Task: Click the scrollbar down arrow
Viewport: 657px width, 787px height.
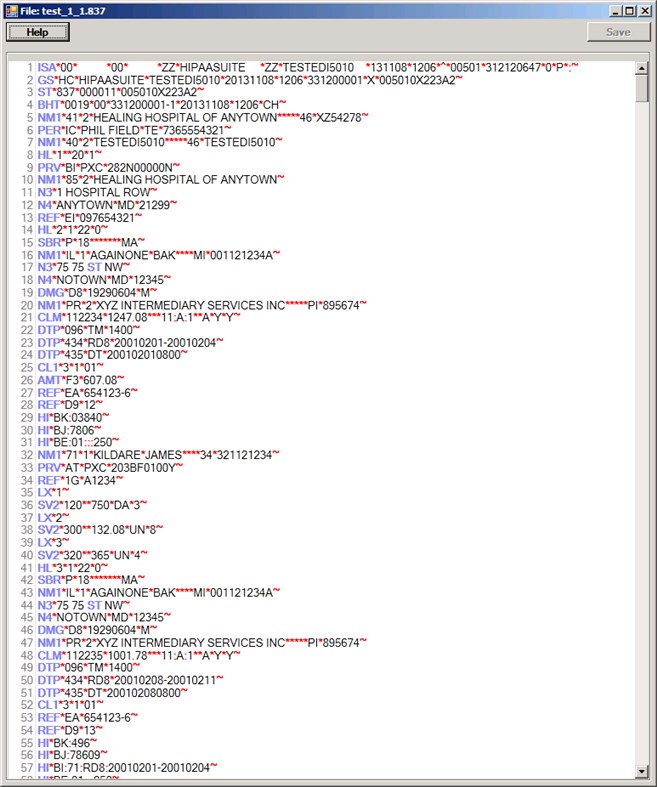Action: (x=642, y=771)
